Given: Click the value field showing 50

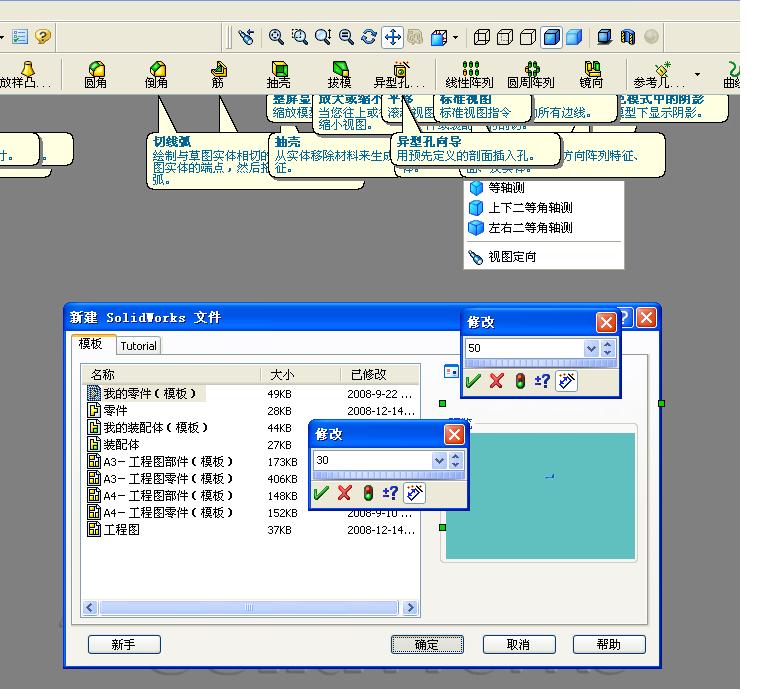Looking at the screenshot, I should 524,348.
